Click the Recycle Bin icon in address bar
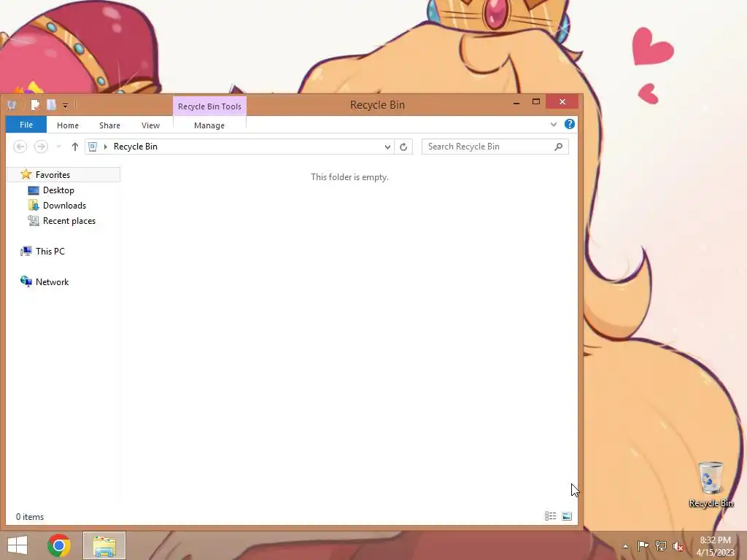The width and height of the screenshot is (747, 560). pos(93,147)
